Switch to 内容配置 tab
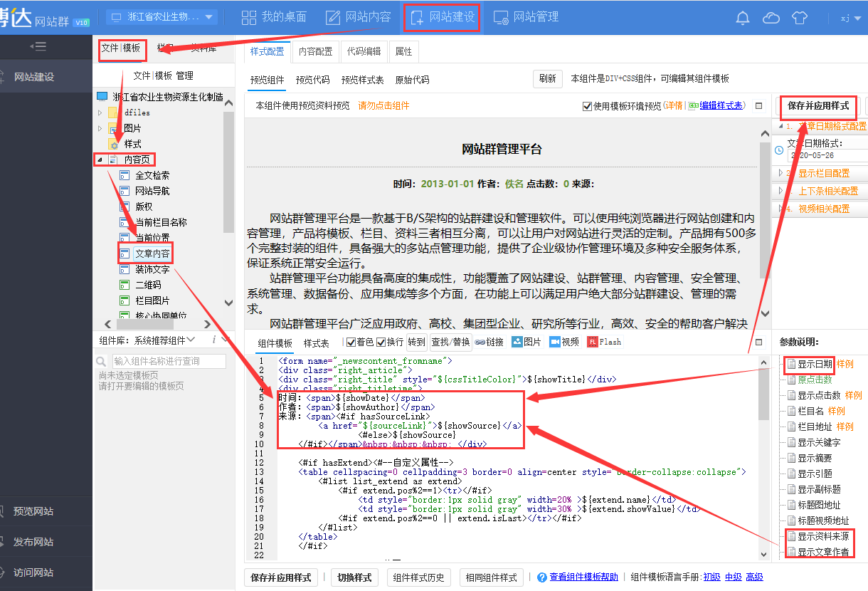This screenshot has width=868, height=591. point(315,51)
